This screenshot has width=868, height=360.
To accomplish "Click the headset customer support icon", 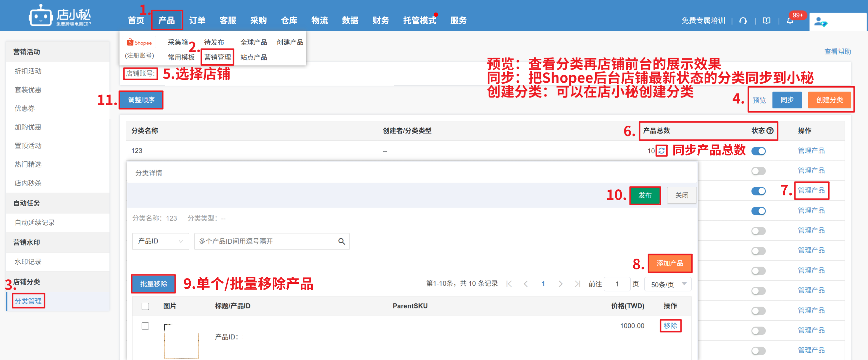I will tap(743, 21).
